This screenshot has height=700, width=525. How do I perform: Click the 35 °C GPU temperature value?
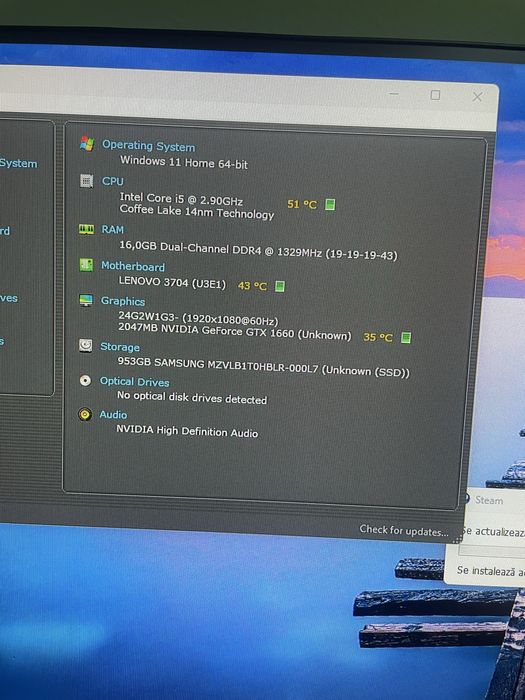click(378, 337)
